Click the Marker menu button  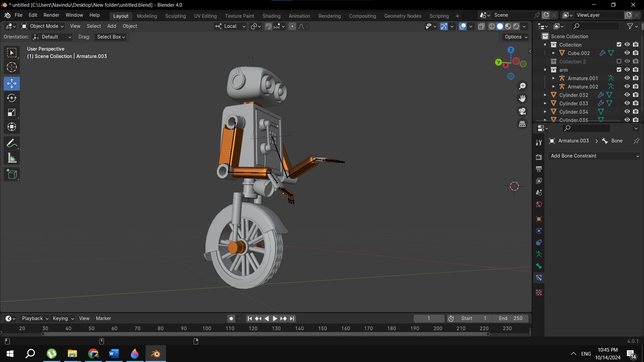(103, 318)
